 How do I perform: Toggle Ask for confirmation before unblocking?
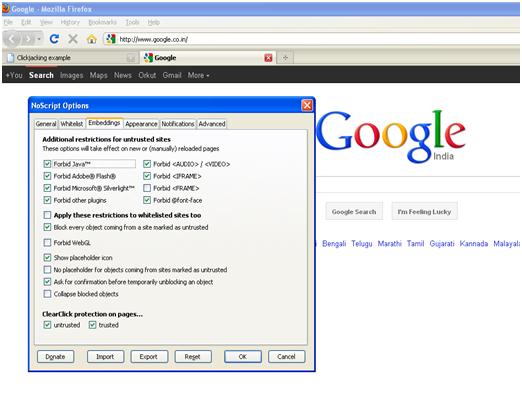[47, 282]
